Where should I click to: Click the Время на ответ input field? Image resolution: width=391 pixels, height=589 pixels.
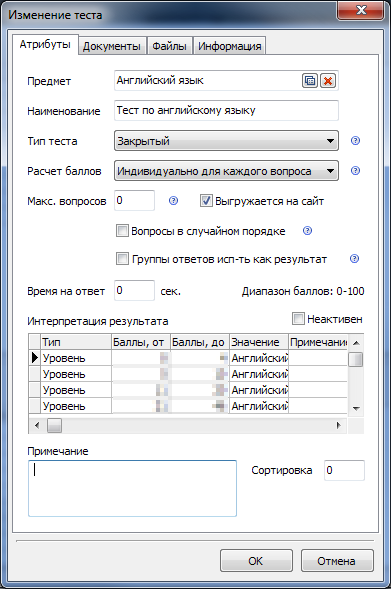click(134, 290)
